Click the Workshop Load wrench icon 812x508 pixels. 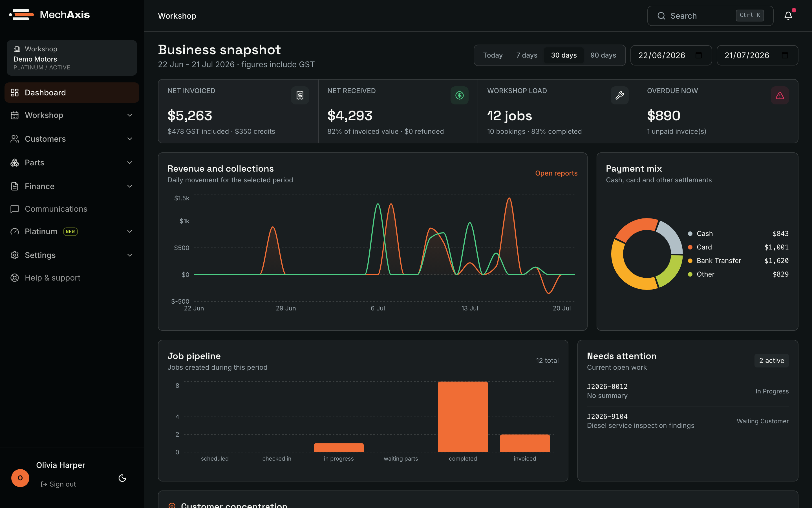point(619,95)
